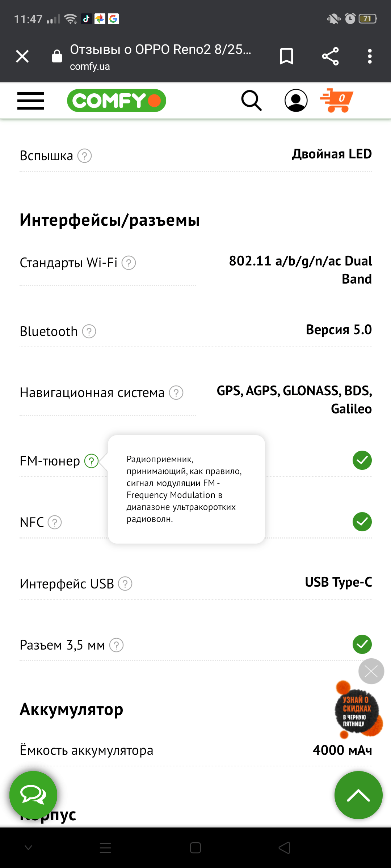Expand the Навигационная система help hint
The image size is (391, 868).
(176, 393)
